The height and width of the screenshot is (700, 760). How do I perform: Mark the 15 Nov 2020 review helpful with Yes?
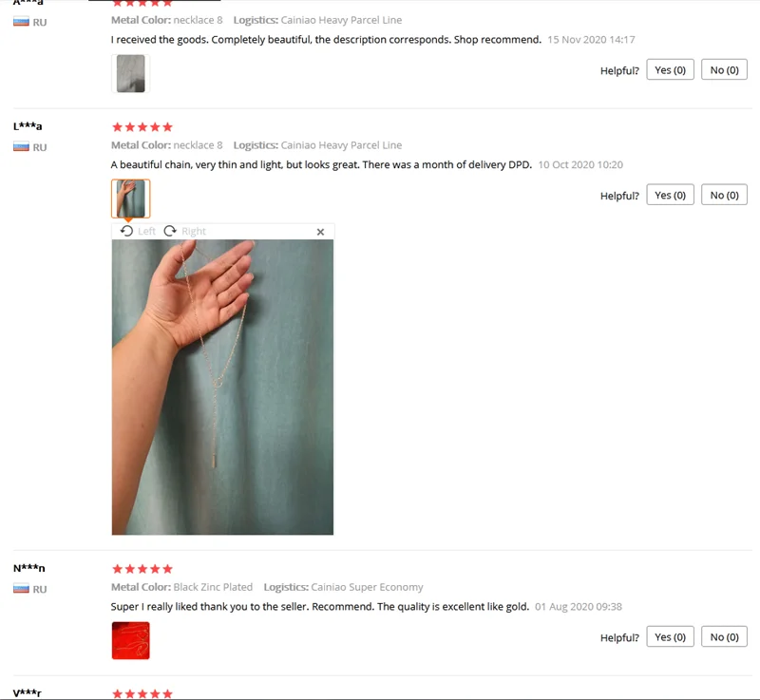[x=671, y=70]
